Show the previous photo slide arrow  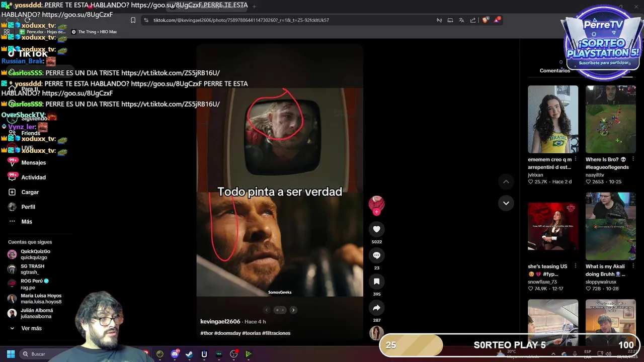click(267, 310)
